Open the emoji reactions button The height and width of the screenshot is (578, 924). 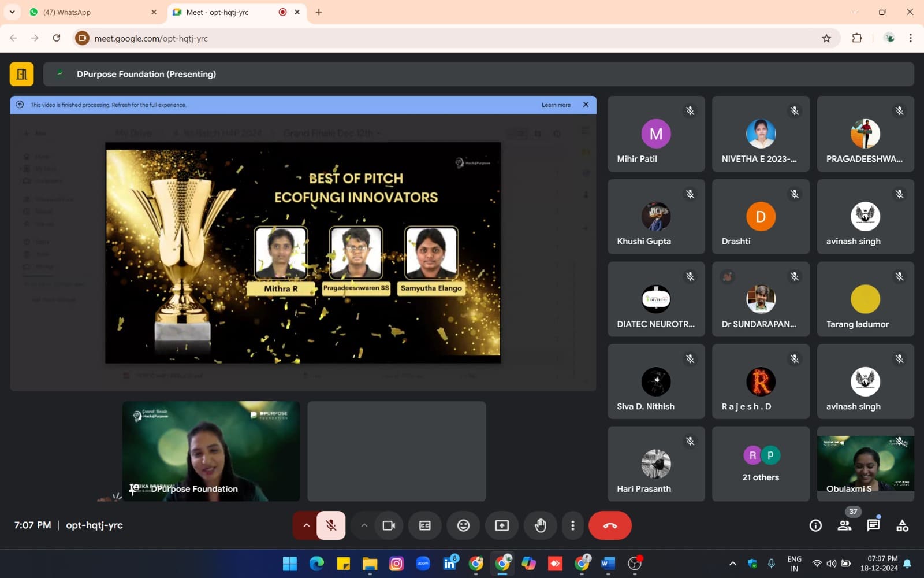click(463, 525)
